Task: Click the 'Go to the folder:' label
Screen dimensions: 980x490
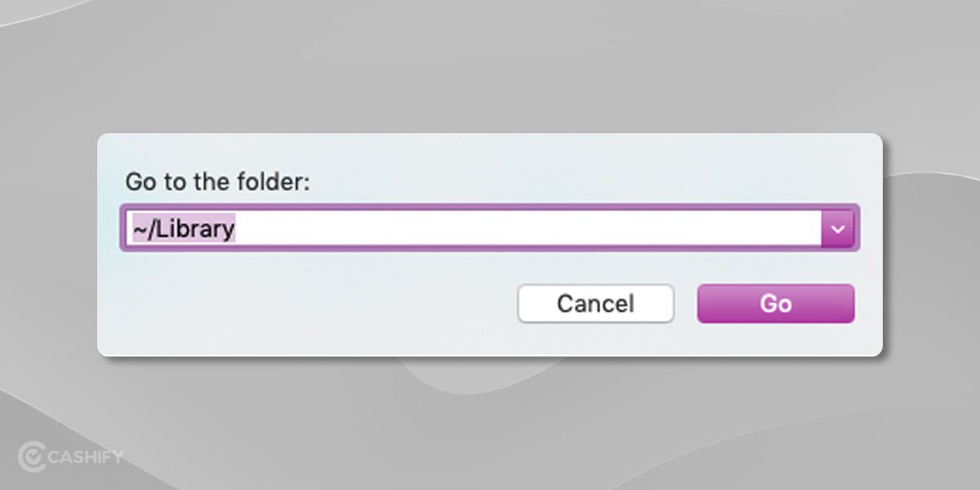Action: coord(216,181)
